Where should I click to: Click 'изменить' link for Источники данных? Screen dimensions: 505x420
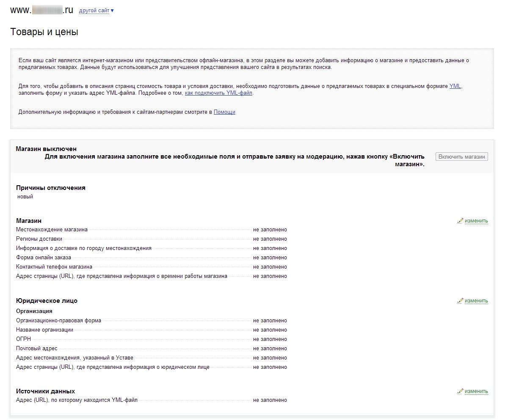click(476, 392)
